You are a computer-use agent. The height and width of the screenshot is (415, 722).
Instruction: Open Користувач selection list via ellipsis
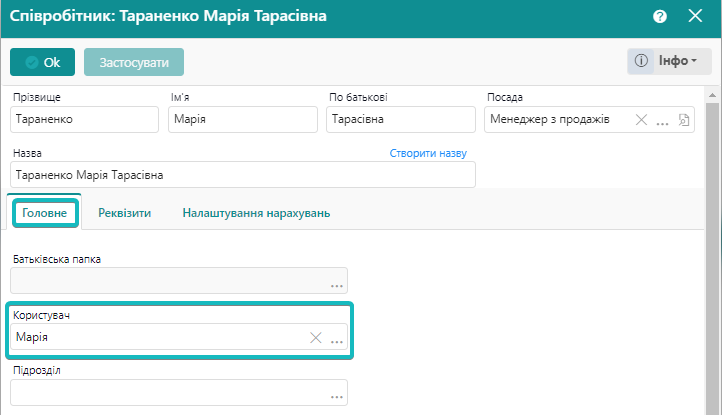click(337, 339)
